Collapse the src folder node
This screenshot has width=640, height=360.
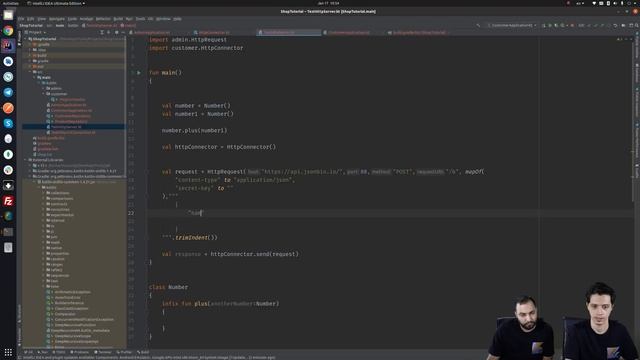[x=30, y=72]
